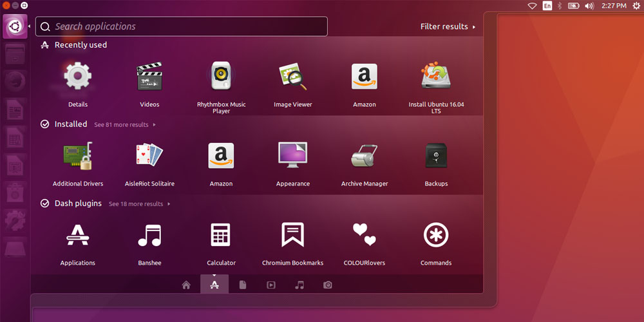Click the Search applications field
The image size is (644, 322).
182,26
